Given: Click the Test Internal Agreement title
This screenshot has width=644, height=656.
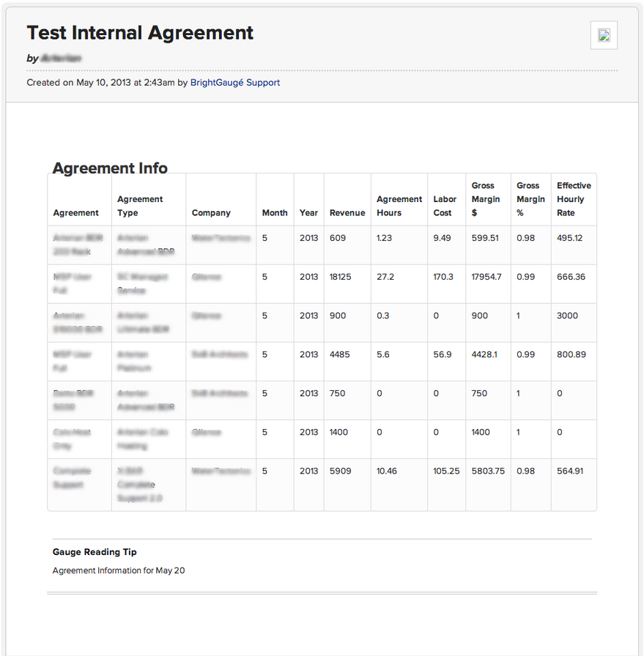Looking at the screenshot, I should [x=140, y=33].
